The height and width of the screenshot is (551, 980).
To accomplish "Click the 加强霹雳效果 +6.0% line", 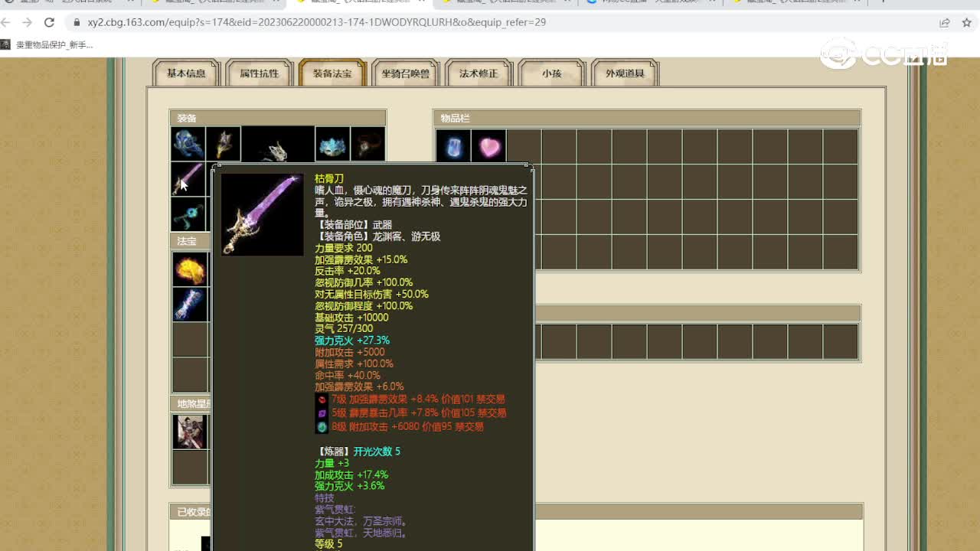I will pyautogui.click(x=359, y=386).
